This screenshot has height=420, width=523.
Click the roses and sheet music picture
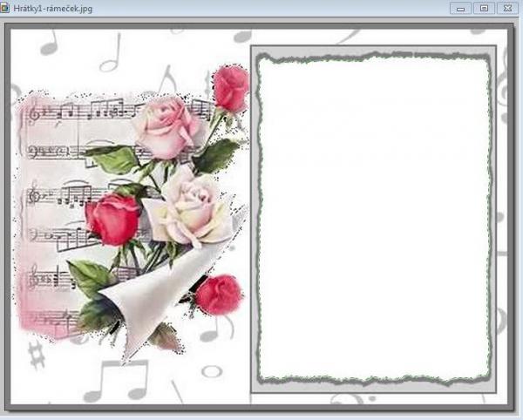pyautogui.click(x=132, y=213)
